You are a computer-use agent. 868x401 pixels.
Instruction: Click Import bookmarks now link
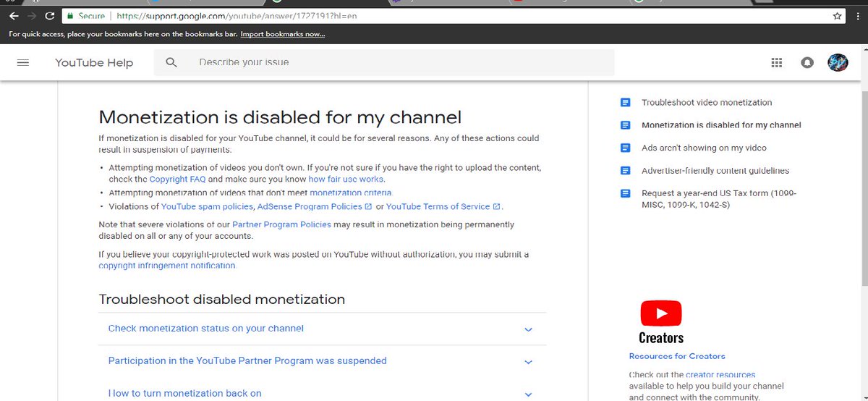tap(283, 34)
